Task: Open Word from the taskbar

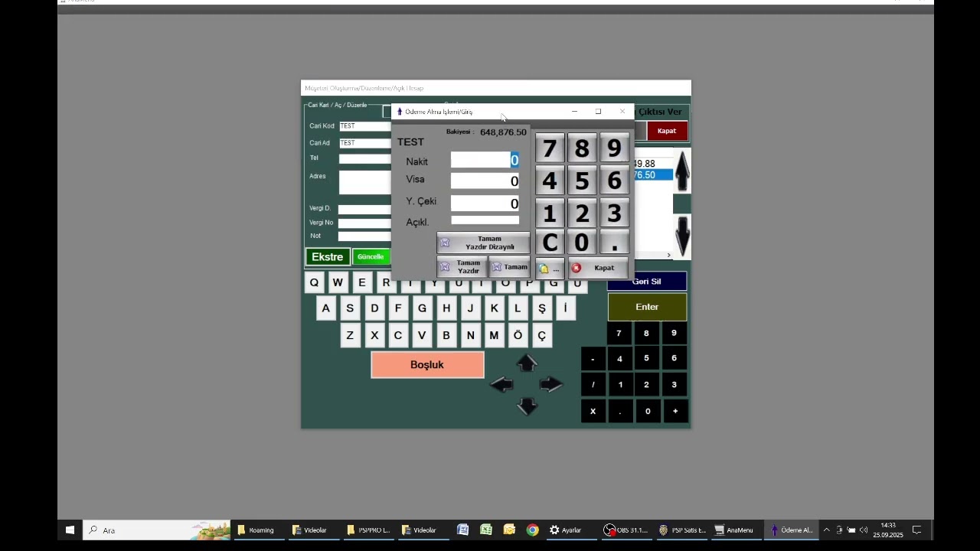Action: [462, 530]
